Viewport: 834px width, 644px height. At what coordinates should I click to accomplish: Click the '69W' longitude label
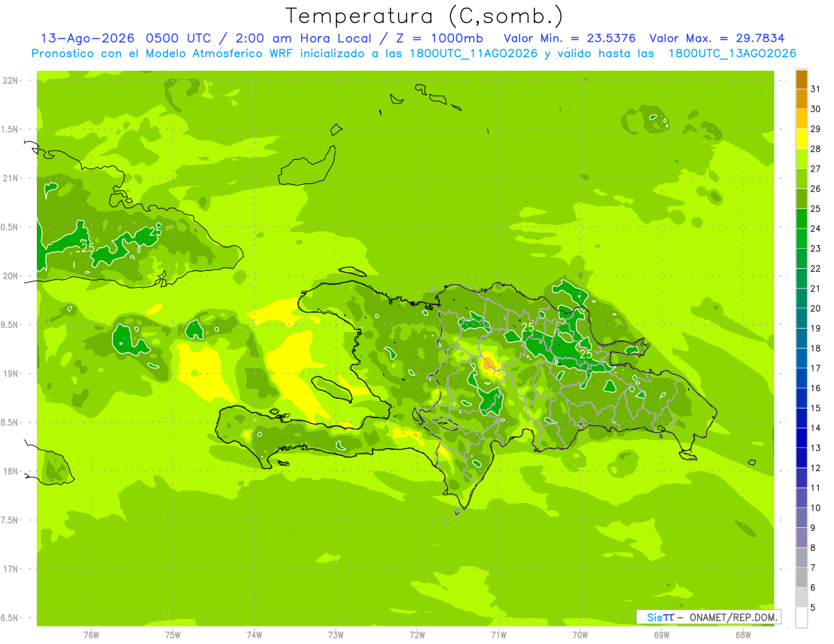662,635
